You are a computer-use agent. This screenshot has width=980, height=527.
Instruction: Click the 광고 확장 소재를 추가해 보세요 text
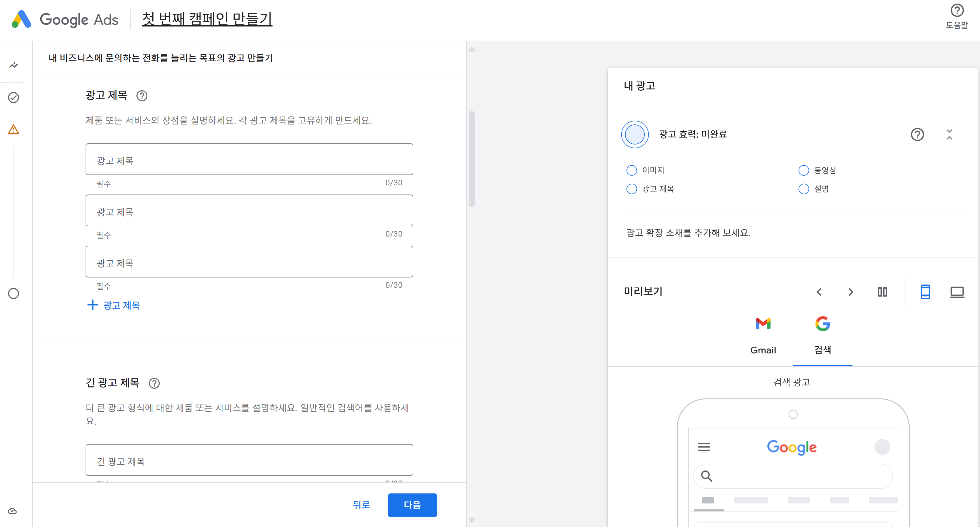tap(689, 232)
